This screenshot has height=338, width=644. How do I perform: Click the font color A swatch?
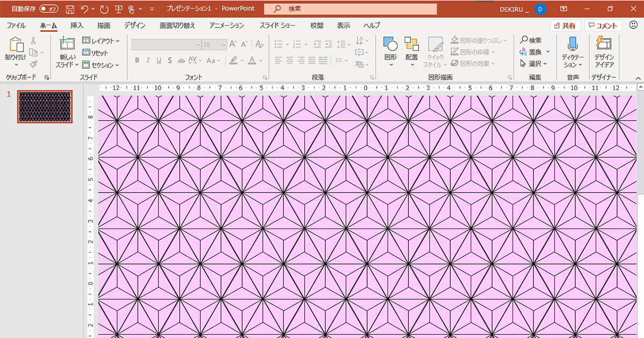251,61
